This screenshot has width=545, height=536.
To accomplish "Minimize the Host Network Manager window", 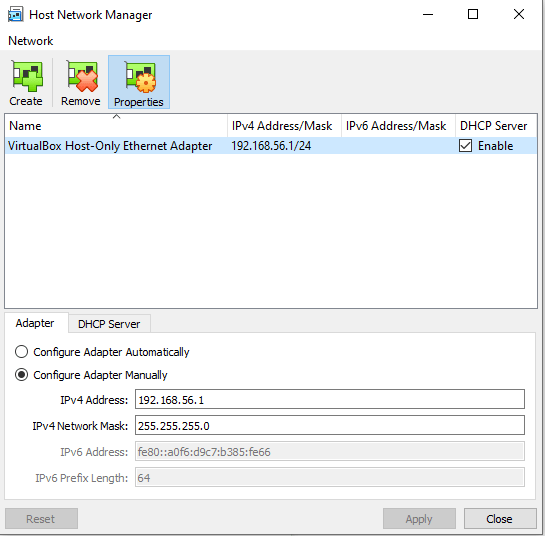I will (428, 15).
